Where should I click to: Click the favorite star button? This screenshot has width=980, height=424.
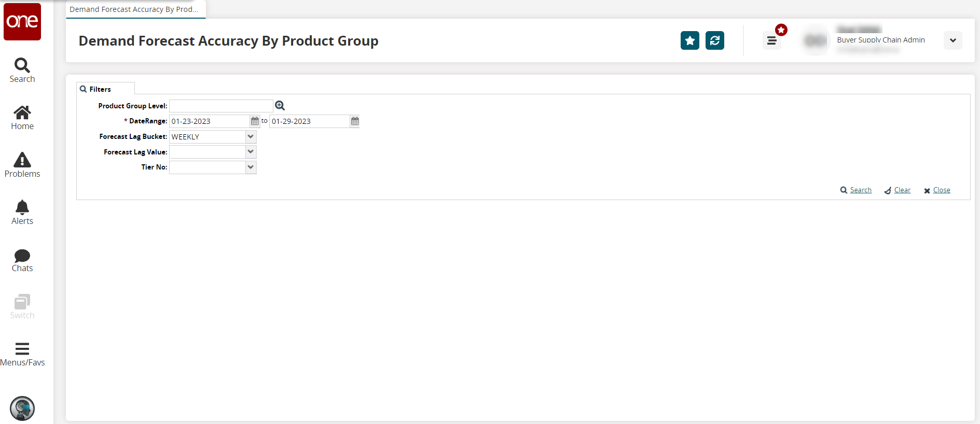(689, 40)
